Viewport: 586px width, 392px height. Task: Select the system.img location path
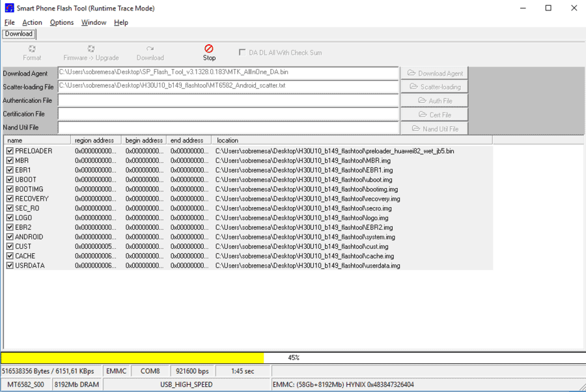[x=305, y=237]
